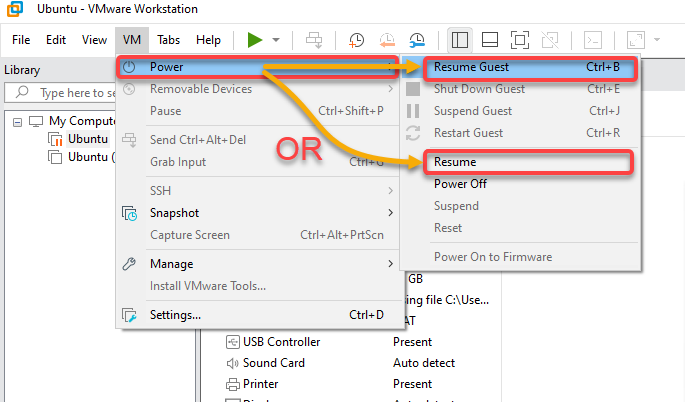Click the Restart Guest refresh icon
The height and width of the screenshot is (402, 685).
click(413, 133)
